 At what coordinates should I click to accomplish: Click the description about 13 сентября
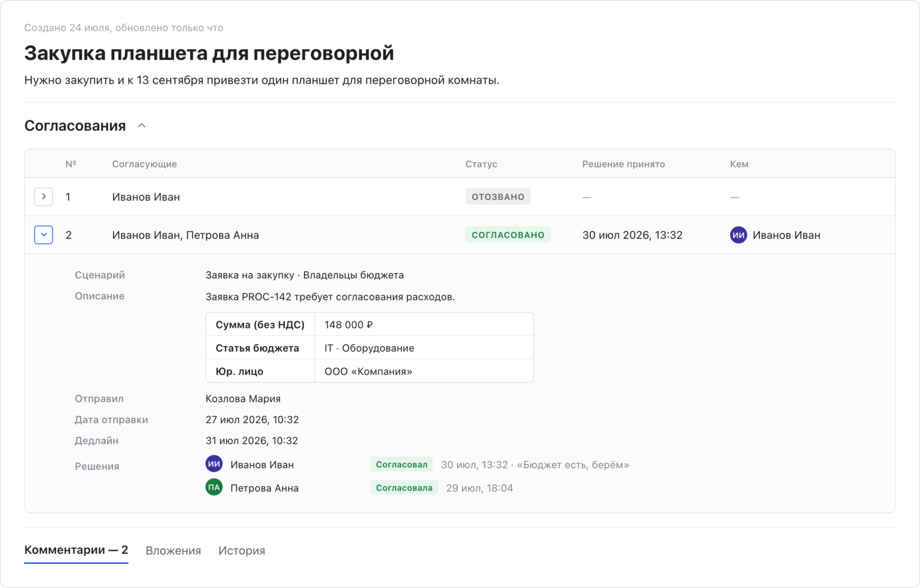coord(262,80)
